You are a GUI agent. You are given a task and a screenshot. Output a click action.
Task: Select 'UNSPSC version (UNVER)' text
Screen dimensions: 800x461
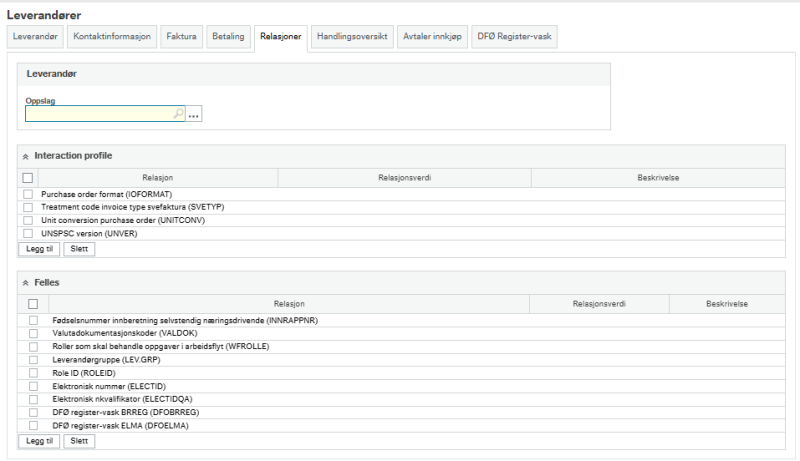coord(89,234)
